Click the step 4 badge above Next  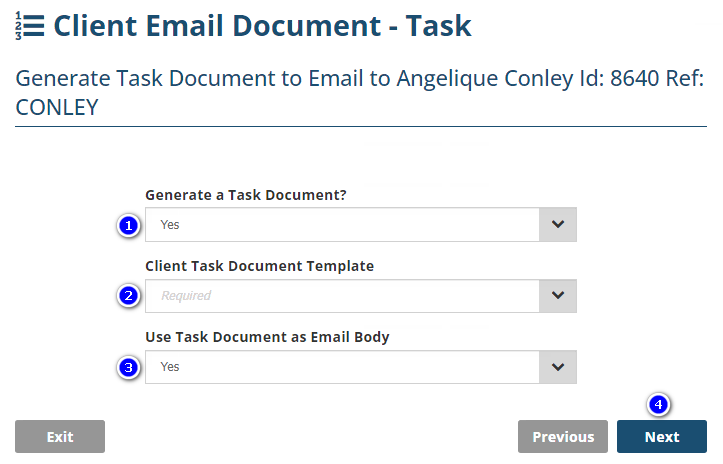658,405
